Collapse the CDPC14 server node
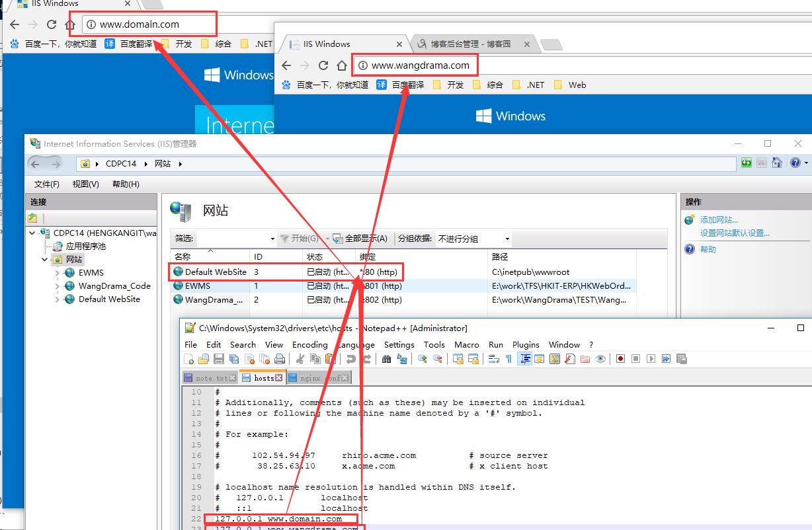The height and width of the screenshot is (530, 812). pyautogui.click(x=33, y=233)
